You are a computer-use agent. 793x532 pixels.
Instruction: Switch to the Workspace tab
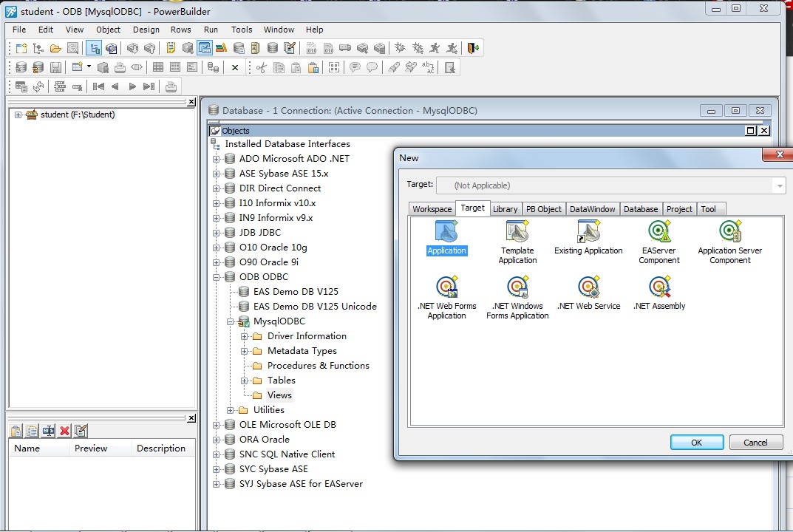(432, 209)
